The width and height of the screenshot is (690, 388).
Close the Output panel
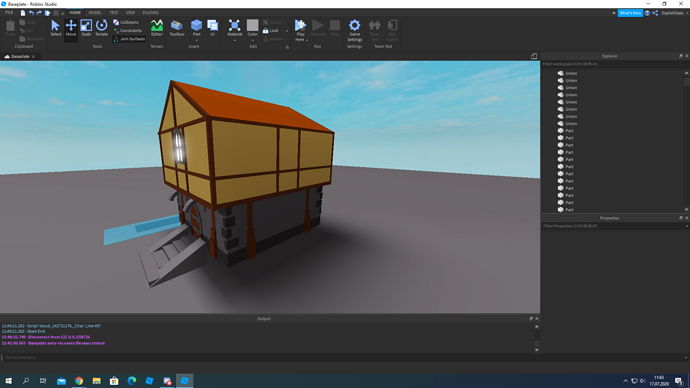pyautogui.click(x=536, y=318)
